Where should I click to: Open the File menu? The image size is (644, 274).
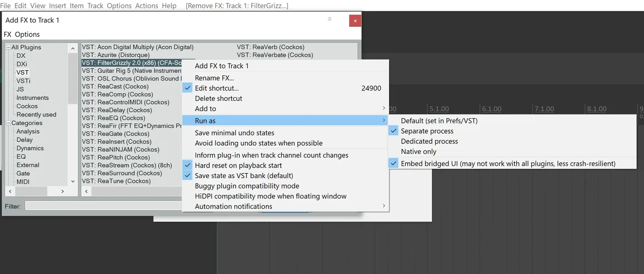5,5
